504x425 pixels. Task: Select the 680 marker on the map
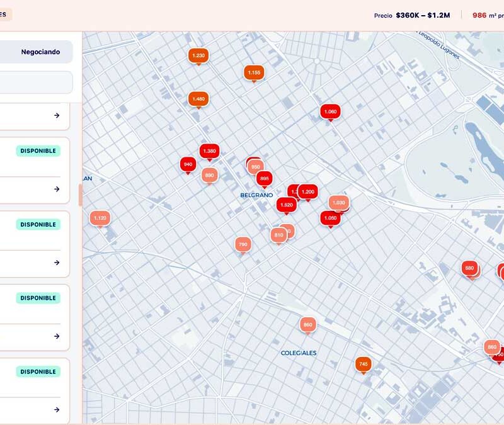pyautogui.click(x=469, y=268)
